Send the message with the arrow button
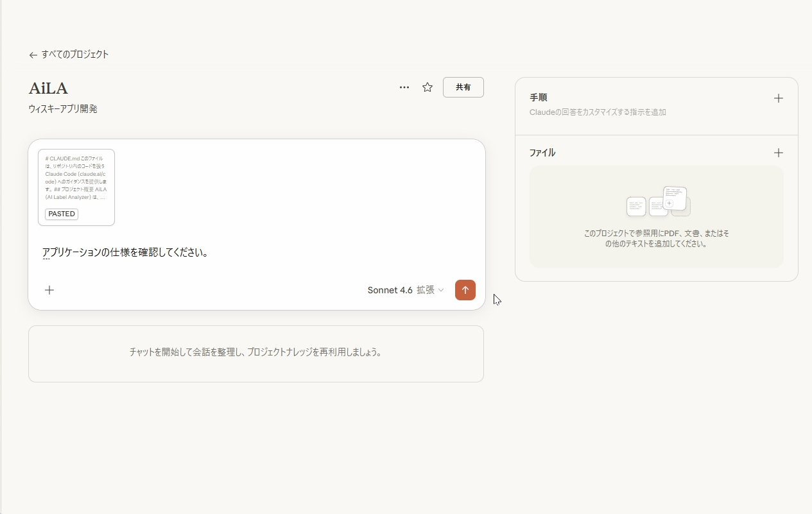Viewport: 812px width, 514px height. pos(465,290)
